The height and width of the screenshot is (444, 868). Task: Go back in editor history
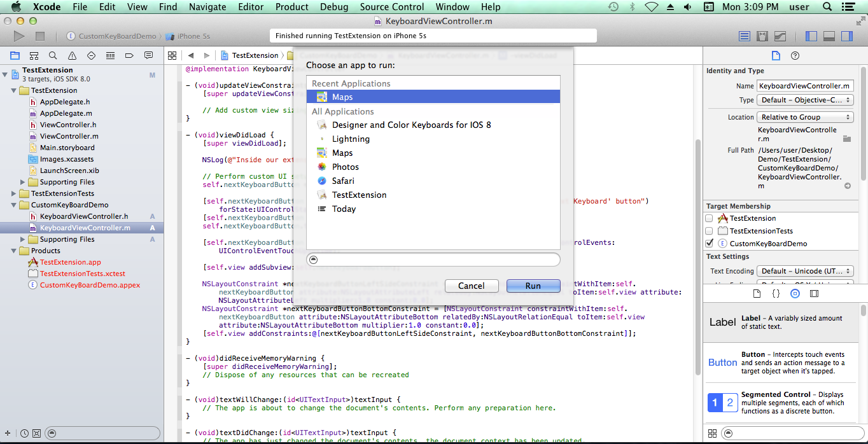(190, 55)
